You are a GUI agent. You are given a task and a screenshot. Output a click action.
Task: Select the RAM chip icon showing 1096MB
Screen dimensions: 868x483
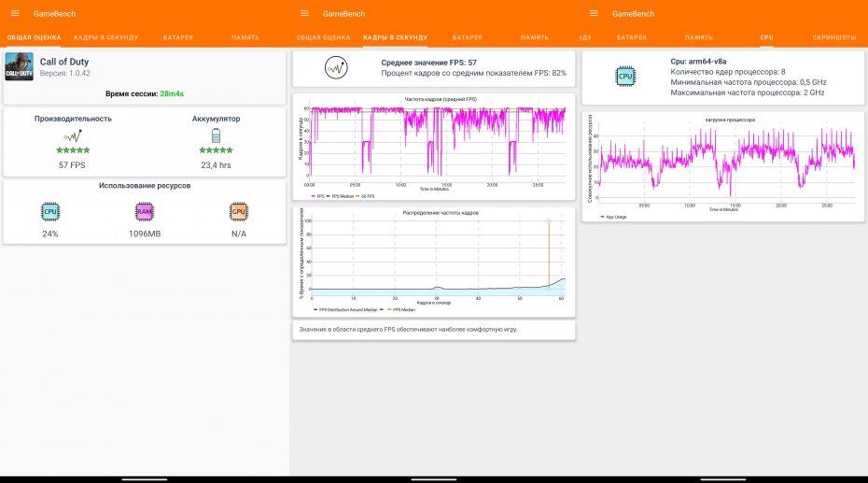tap(145, 212)
